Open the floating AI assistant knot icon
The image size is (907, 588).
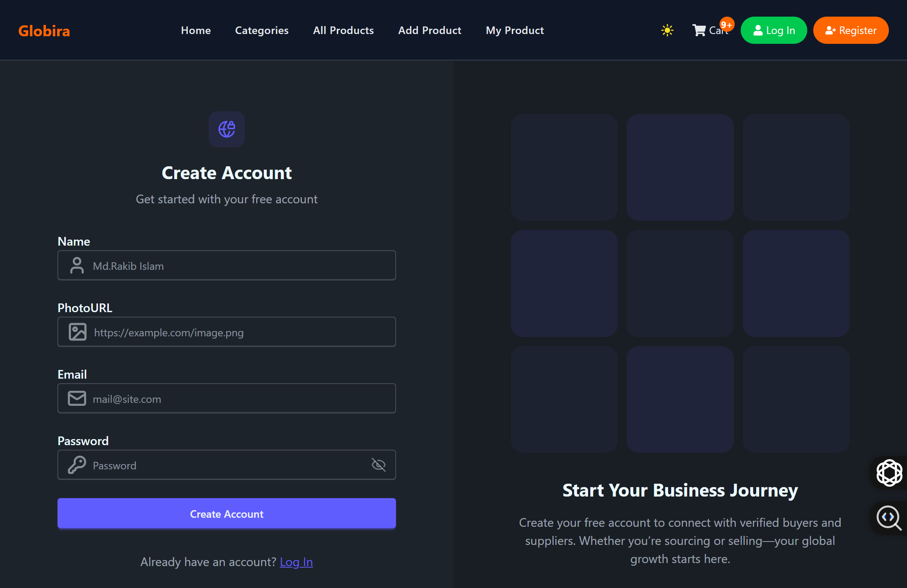pos(889,473)
